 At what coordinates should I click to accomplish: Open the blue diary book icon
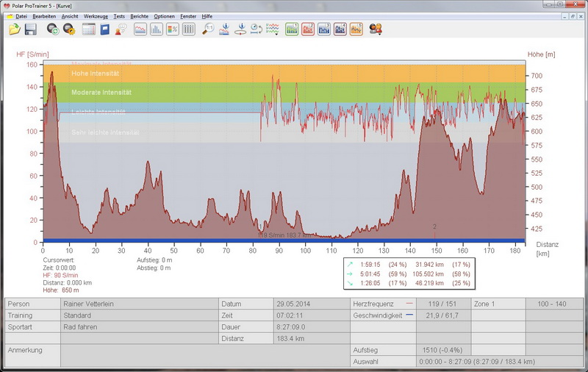[105, 29]
